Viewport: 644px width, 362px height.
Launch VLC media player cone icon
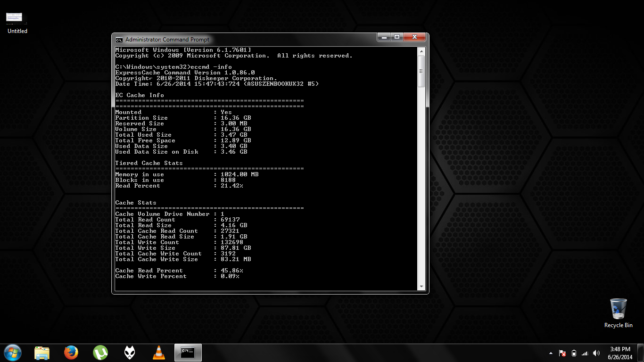tap(159, 353)
